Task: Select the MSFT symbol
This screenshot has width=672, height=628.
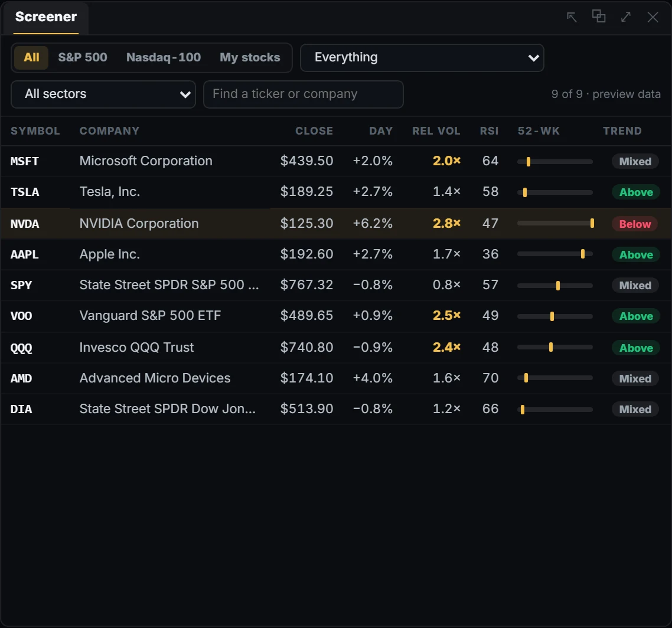Action: click(24, 162)
